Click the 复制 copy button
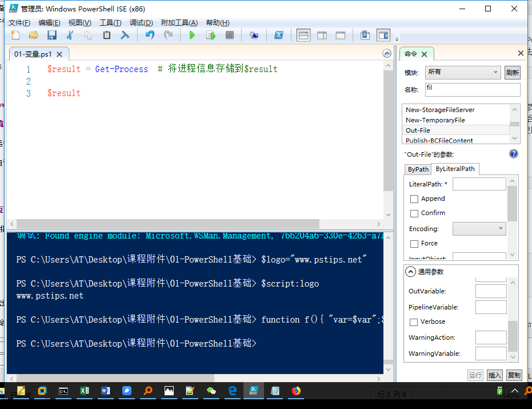This screenshot has height=409, width=532. 514,375
